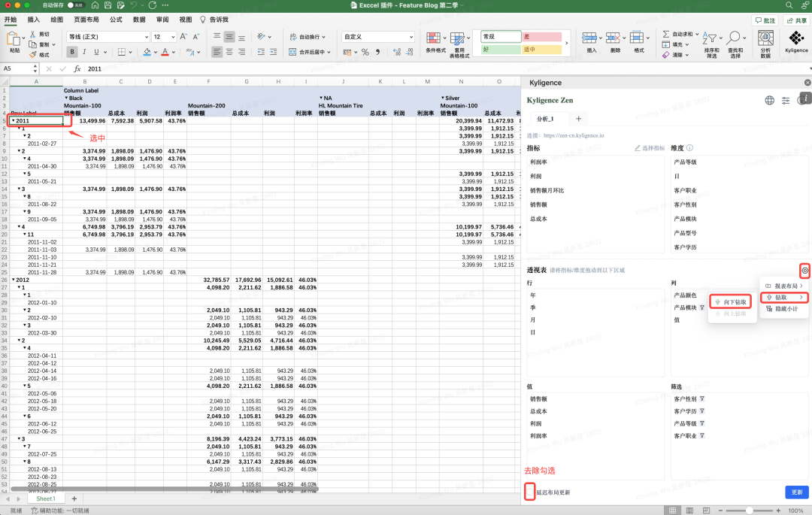812x515 pixels.
Task: Click the 共享 share button
Action: (x=796, y=20)
